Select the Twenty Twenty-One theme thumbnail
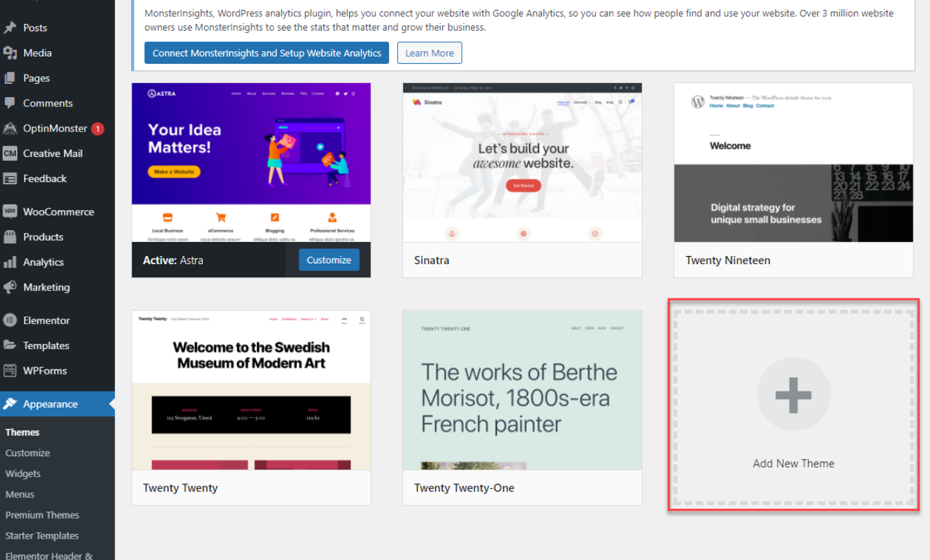 [522, 390]
